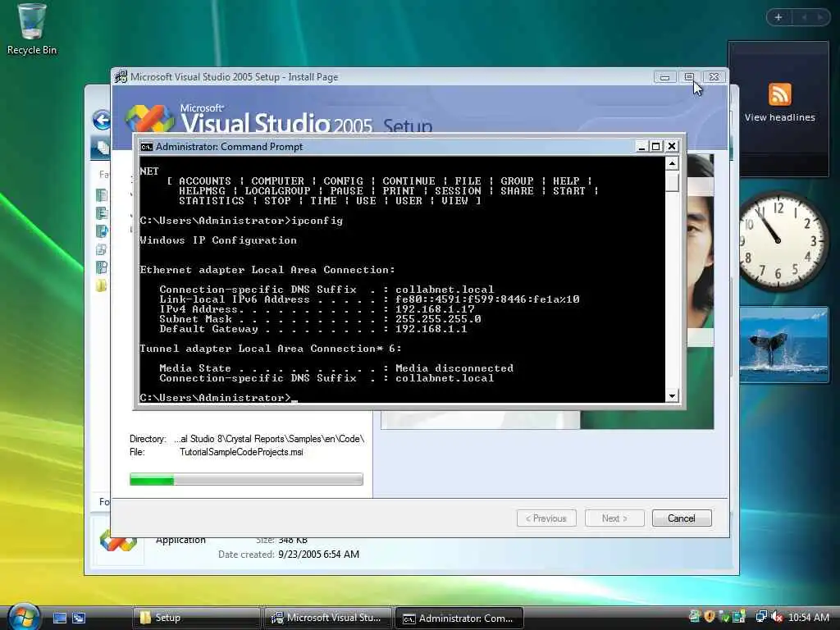The height and width of the screenshot is (630, 840).
Task: Click the Media disconnected state line
Action: 336,368
